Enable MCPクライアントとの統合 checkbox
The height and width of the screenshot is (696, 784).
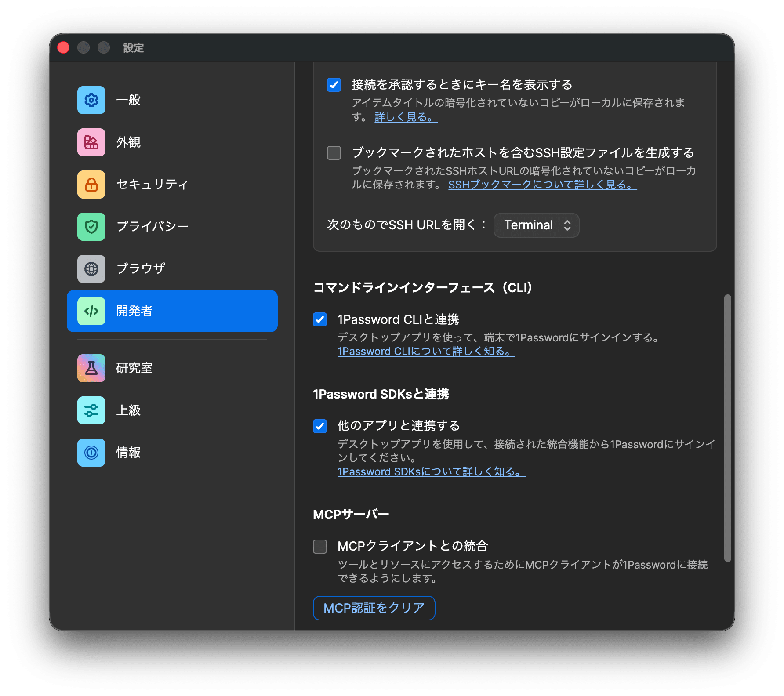pyautogui.click(x=320, y=547)
